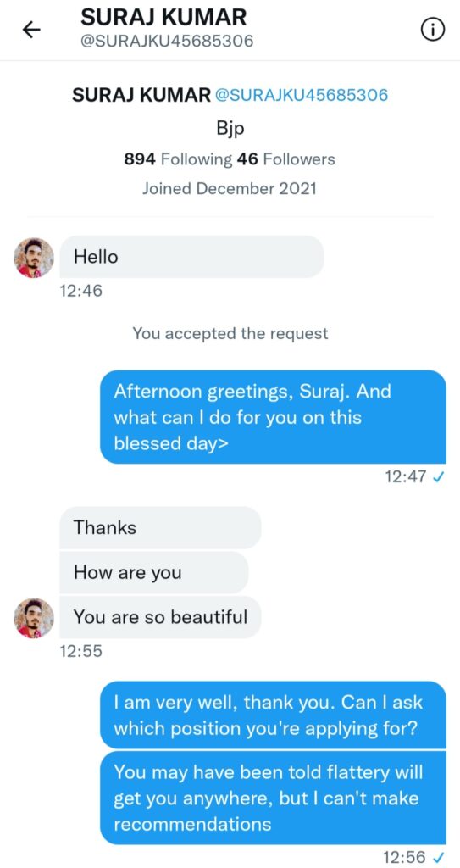Tap 'Joined December 2021' text
The height and width of the screenshot is (868, 460).
(230, 189)
